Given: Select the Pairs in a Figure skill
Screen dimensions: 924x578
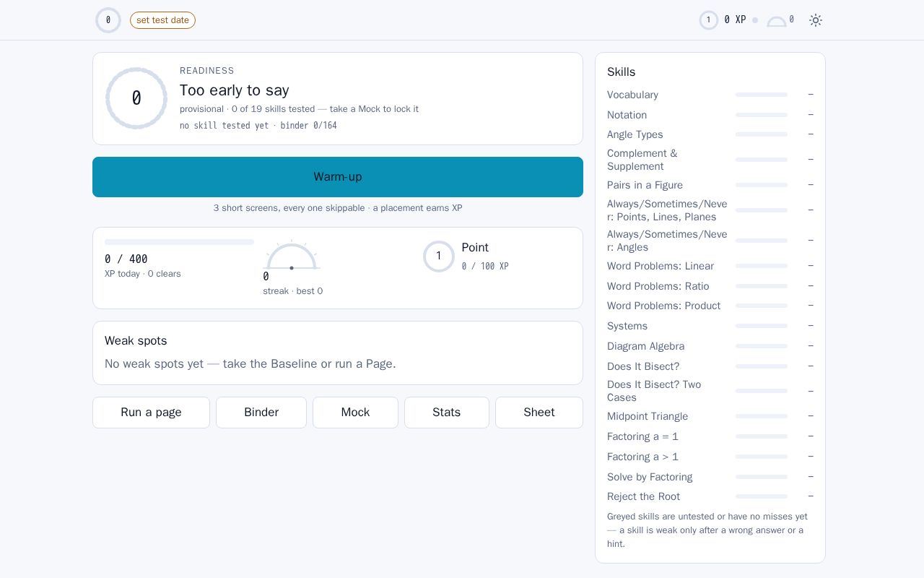Looking at the screenshot, I should pyautogui.click(x=710, y=185).
